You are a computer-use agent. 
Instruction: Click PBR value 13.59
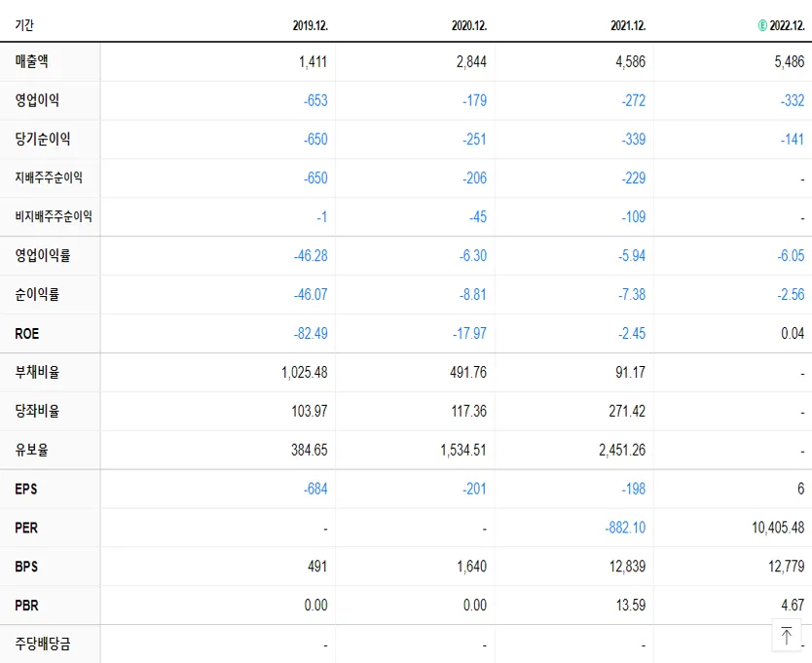pyautogui.click(x=631, y=606)
